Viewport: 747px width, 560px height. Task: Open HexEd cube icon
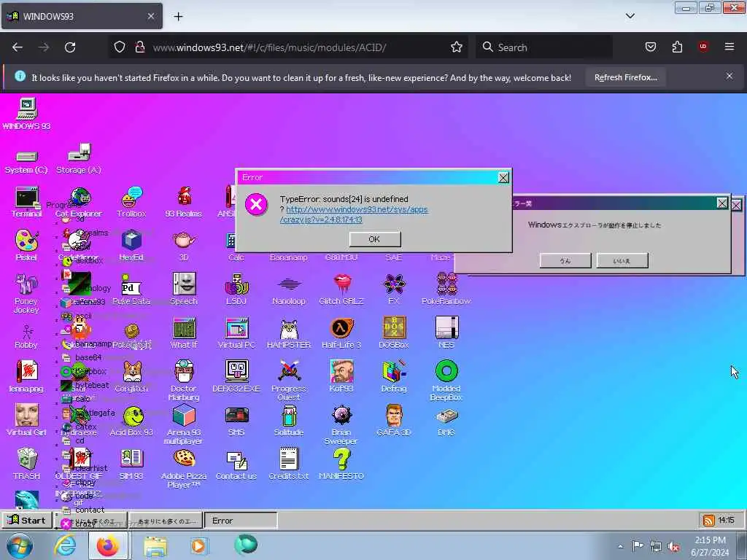(131, 241)
